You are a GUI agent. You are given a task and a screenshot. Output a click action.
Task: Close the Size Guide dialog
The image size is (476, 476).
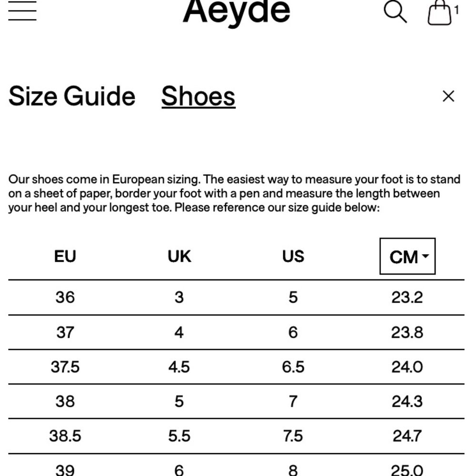pos(448,96)
